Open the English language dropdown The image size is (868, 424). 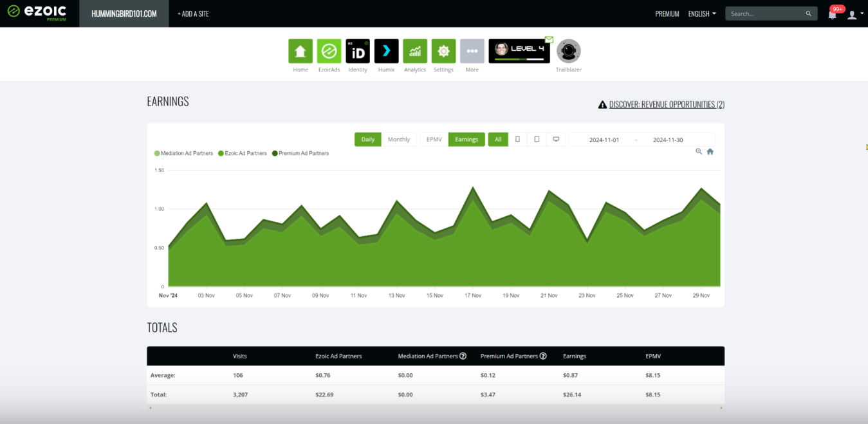pyautogui.click(x=702, y=14)
